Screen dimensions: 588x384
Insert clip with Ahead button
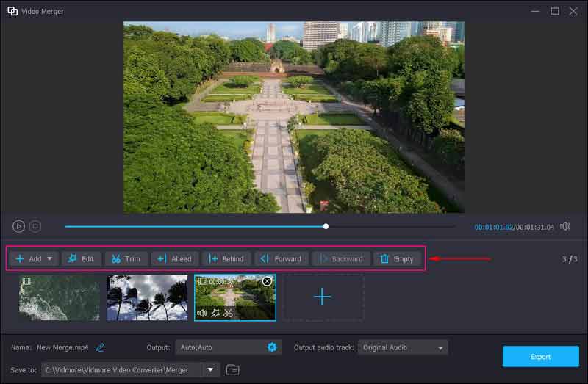[x=174, y=258]
